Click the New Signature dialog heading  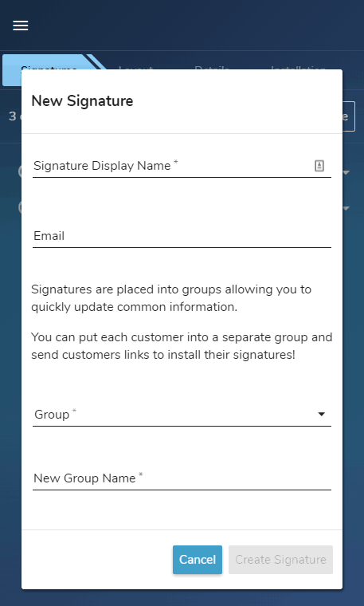pos(82,101)
